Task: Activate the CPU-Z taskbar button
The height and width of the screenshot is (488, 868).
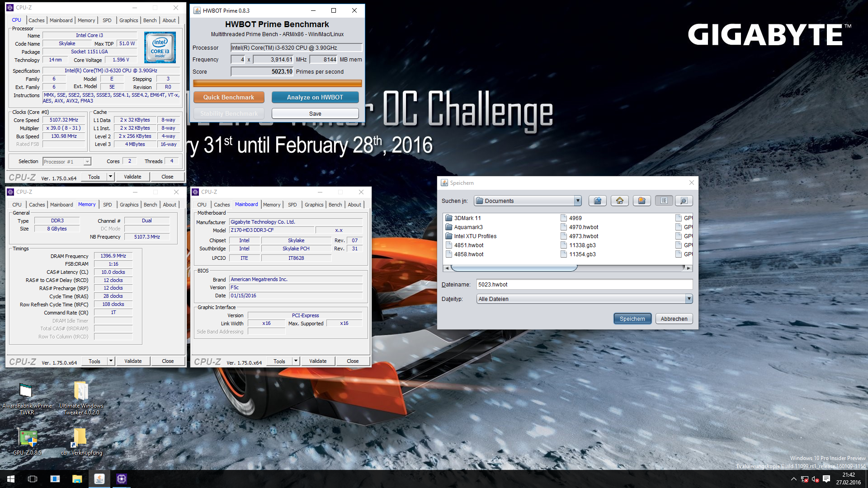Action: (121, 479)
